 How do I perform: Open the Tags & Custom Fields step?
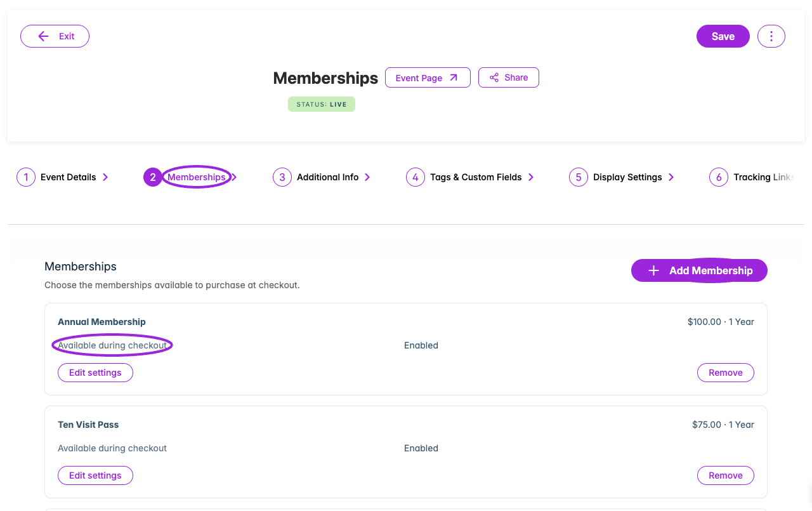476,177
